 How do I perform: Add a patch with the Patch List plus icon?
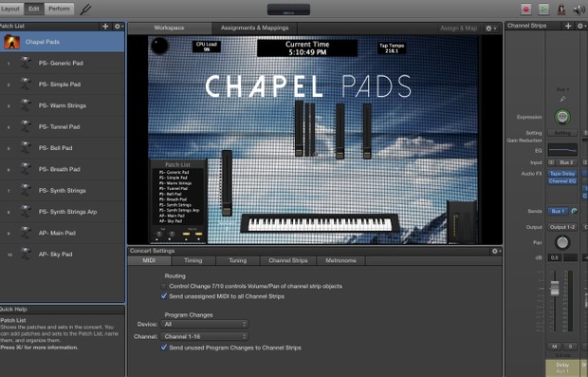pyautogui.click(x=105, y=27)
